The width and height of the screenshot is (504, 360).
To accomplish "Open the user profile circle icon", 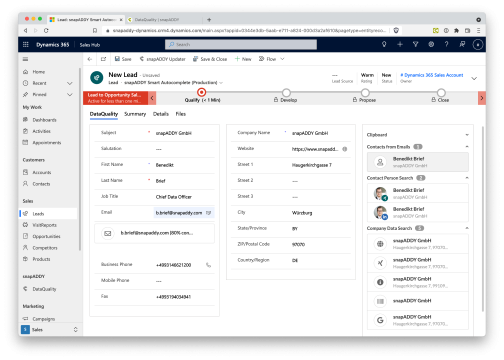I will (478, 44).
